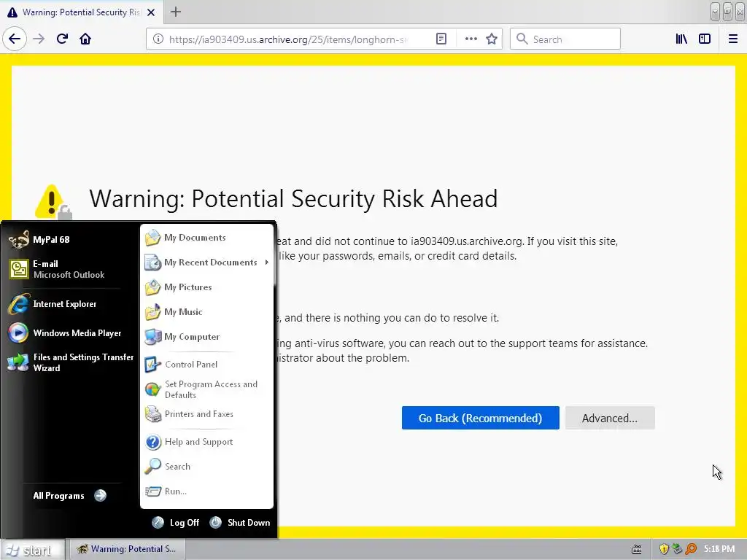
Task: Bookmark this page with the star icon
Action: [492, 39]
